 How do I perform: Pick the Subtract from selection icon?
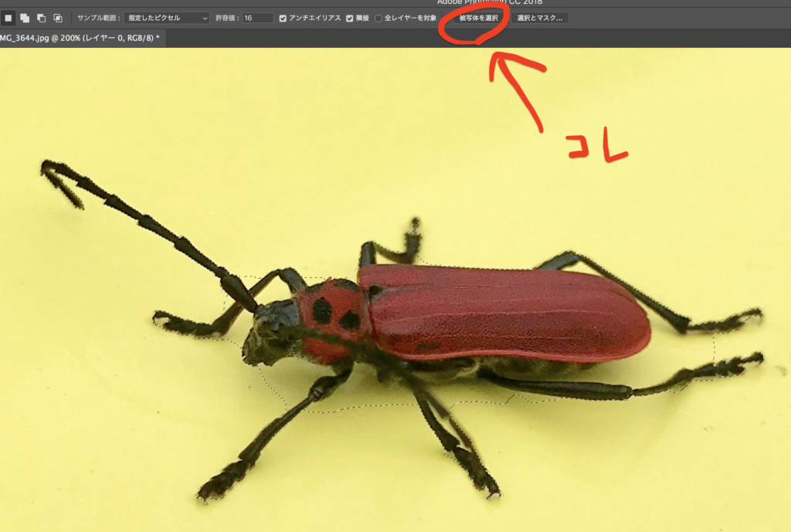tap(41, 18)
